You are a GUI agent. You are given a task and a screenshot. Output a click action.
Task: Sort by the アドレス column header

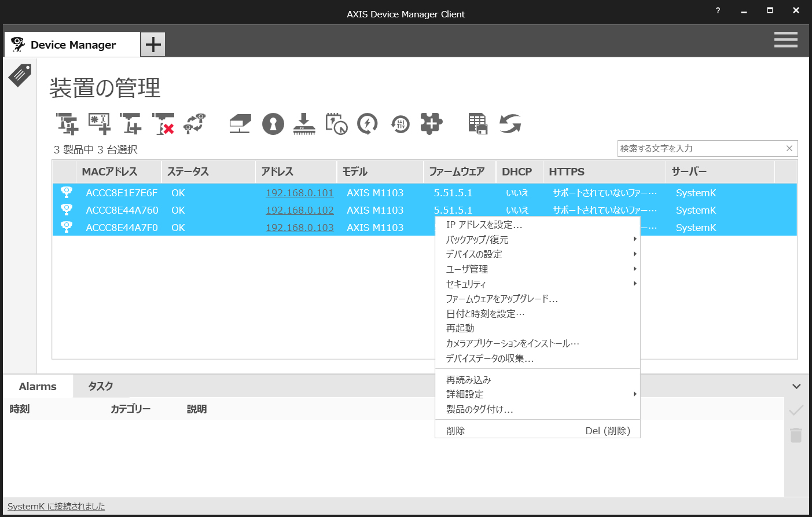[x=296, y=171]
